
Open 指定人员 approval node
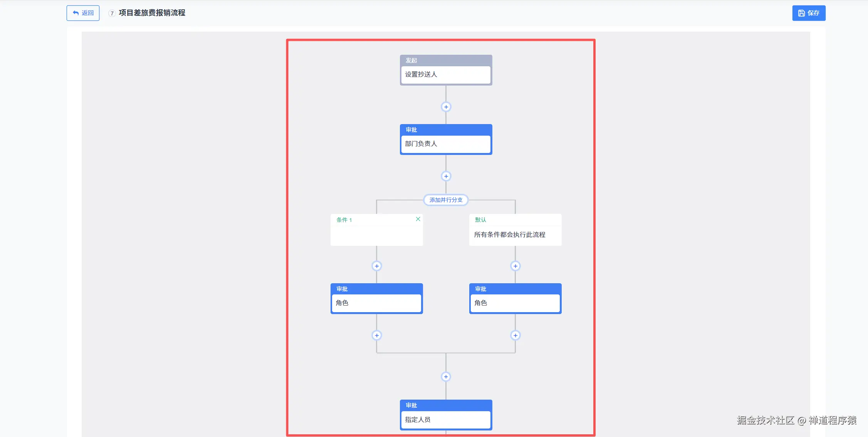[446, 419]
